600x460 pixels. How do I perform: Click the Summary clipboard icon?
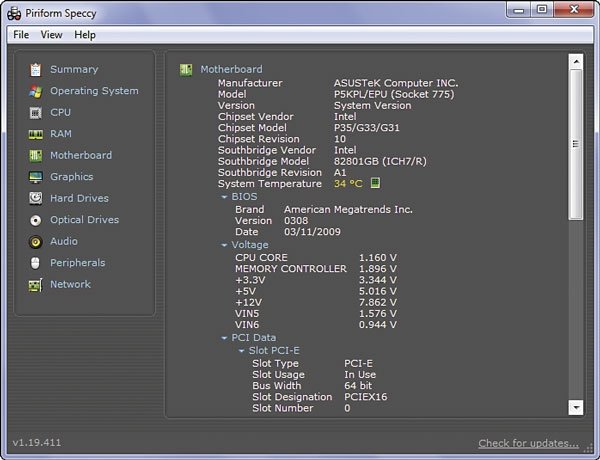click(x=36, y=70)
